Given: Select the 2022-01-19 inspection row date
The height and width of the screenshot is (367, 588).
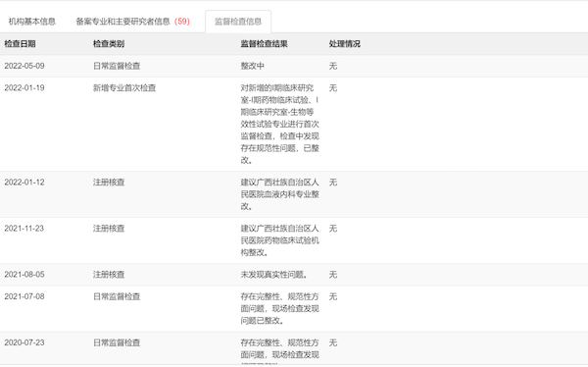Looking at the screenshot, I should (24, 88).
